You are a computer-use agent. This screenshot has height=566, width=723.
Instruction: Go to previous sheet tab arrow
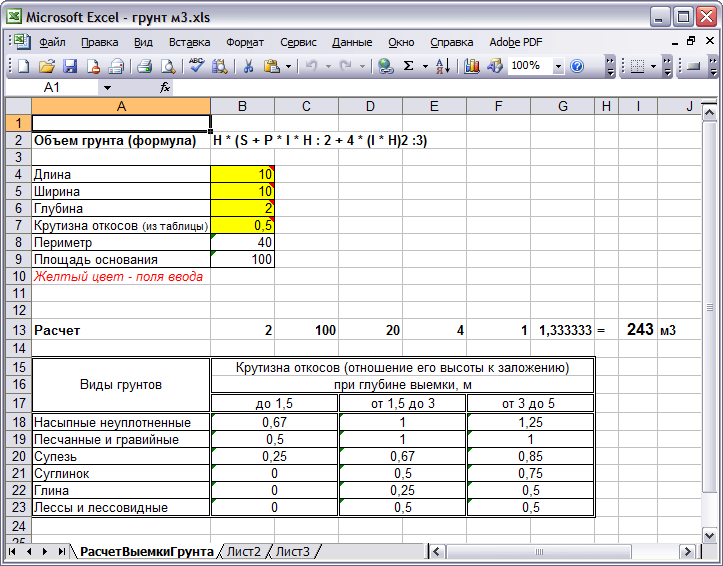(x=29, y=551)
